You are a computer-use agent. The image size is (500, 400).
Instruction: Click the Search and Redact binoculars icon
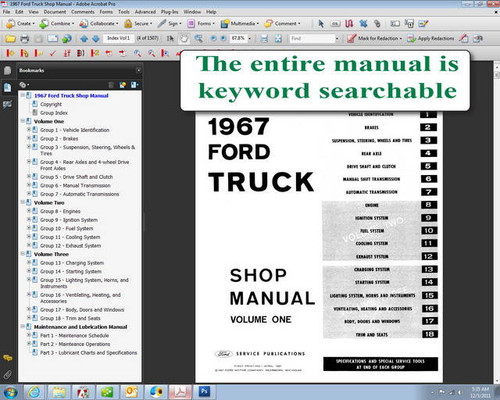click(x=478, y=39)
